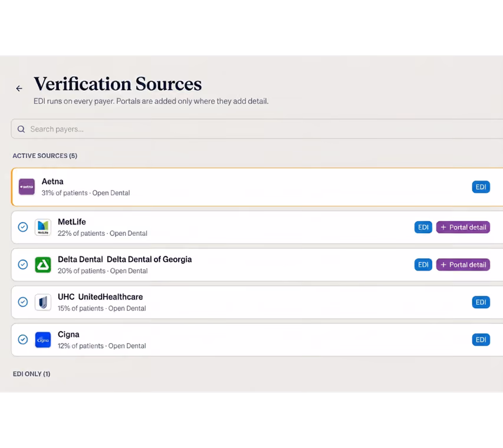Click the Cigna blue logo
This screenshot has height=448, width=503.
pyautogui.click(x=43, y=340)
